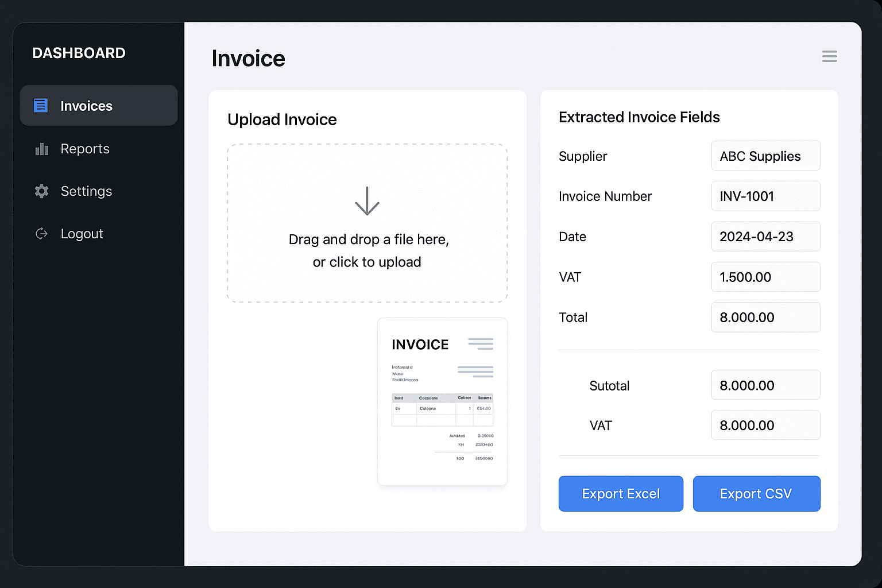
Task: Click the DASHBOARD title in sidebar
Action: pos(79,53)
